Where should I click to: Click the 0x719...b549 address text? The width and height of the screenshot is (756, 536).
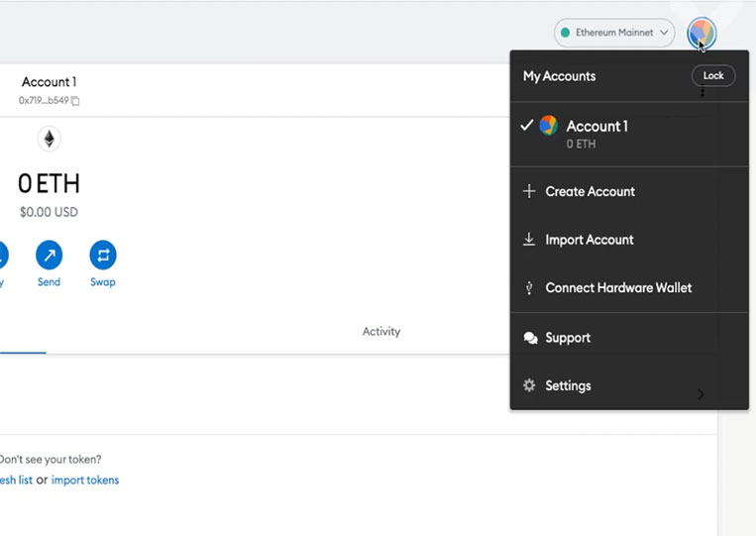pos(44,100)
